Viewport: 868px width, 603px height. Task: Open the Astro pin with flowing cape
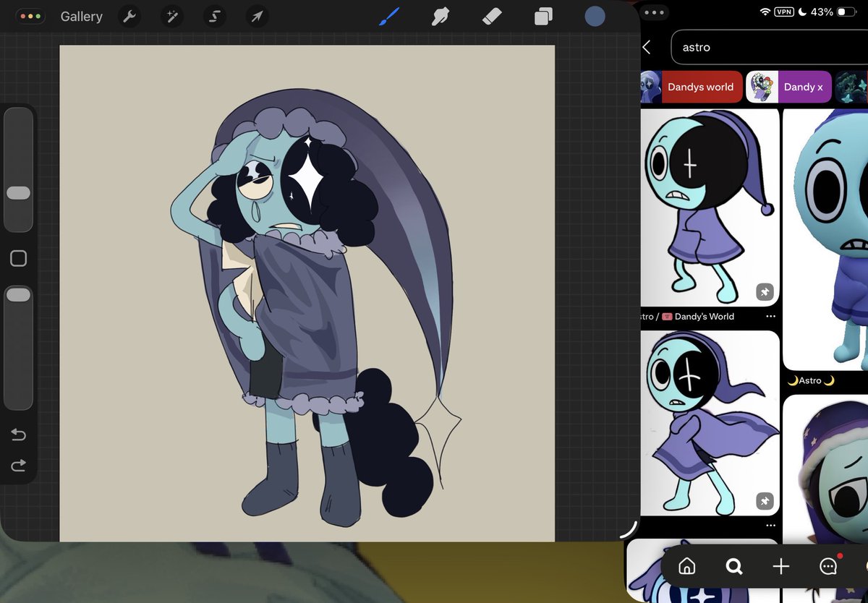pos(710,423)
